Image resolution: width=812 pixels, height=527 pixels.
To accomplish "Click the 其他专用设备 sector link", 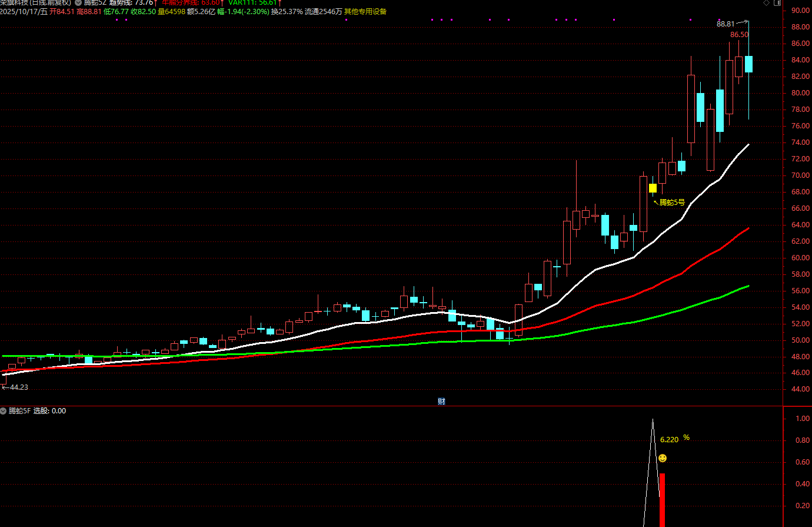I will (x=365, y=12).
